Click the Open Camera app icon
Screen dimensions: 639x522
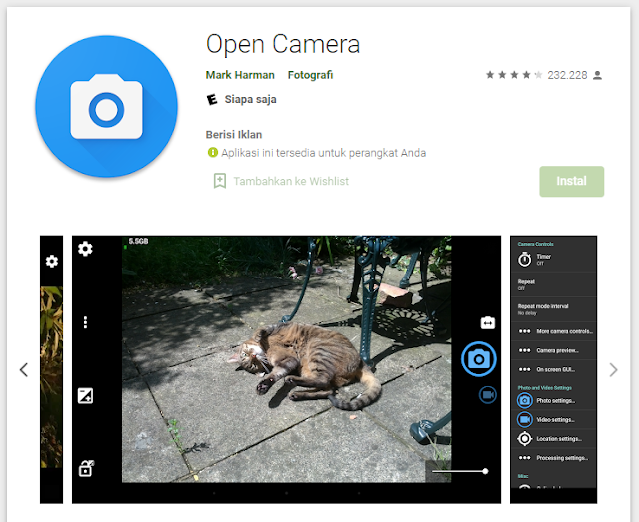pyautogui.click(x=106, y=106)
